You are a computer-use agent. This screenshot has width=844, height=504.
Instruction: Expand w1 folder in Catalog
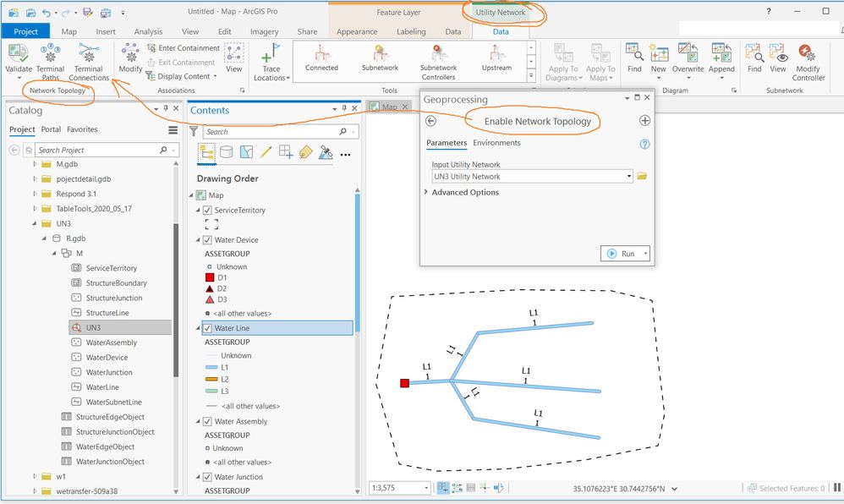click(35, 476)
